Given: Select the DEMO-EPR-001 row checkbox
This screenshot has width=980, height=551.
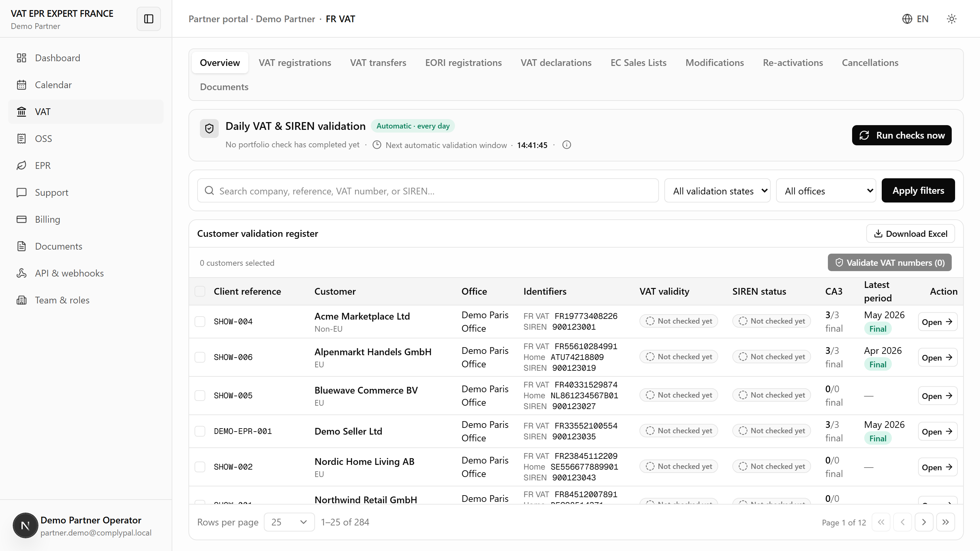Looking at the screenshot, I should click(200, 431).
